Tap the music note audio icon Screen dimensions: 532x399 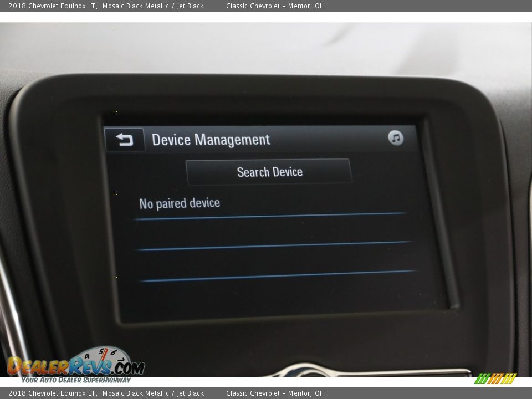(396, 138)
